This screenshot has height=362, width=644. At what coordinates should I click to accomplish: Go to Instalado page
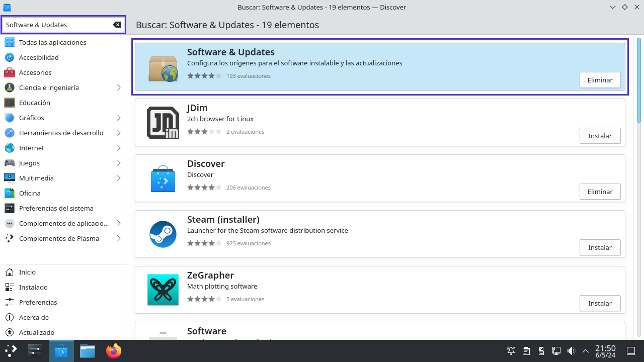click(x=63, y=287)
